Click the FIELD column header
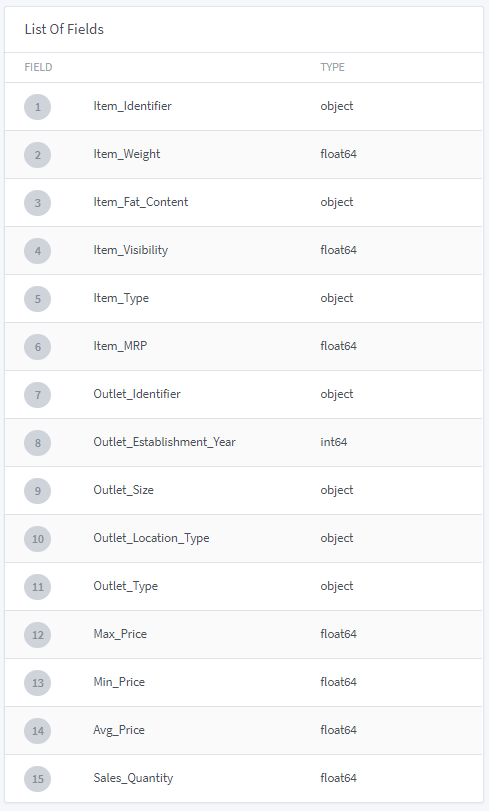This screenshot has height=811, width=489. [38, 67]
